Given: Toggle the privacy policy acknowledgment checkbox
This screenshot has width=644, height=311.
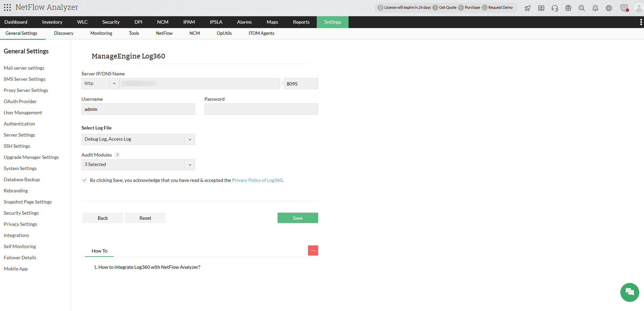Looking at the screenshot, I should [x=85, y=180].
